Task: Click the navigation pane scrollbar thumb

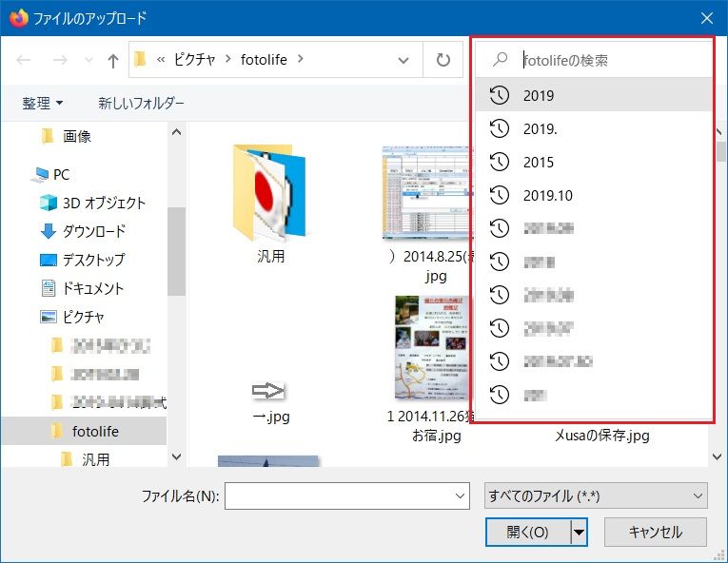Action: (176, 251)
